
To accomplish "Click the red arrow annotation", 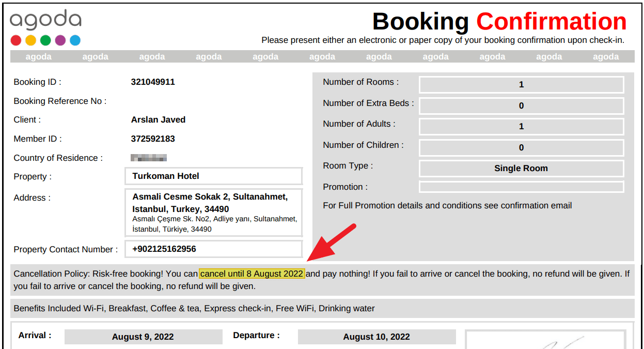I will (x=332, y=242).
